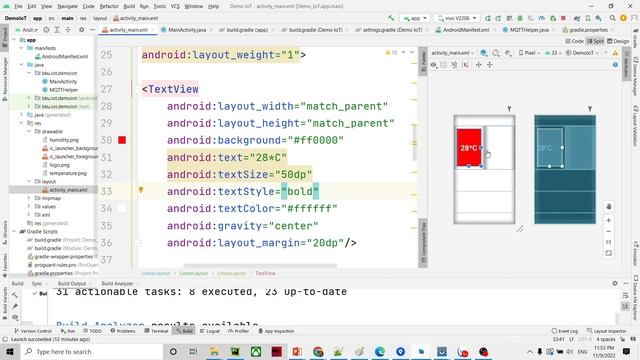Image resolution: width=640 pixels, height=360 pixels.
Task: Toggle the Resource Manager side tab
Action: click(4, 79)
